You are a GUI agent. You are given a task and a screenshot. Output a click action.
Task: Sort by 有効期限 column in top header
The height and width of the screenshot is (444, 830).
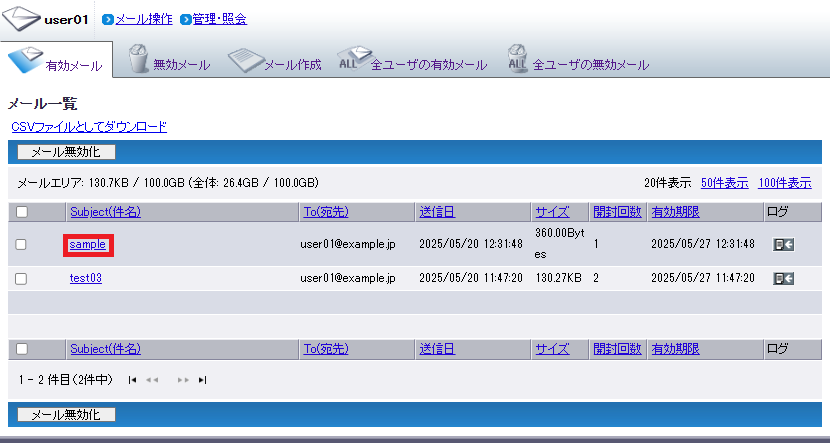pyautogui.click(x=675, y=211)
